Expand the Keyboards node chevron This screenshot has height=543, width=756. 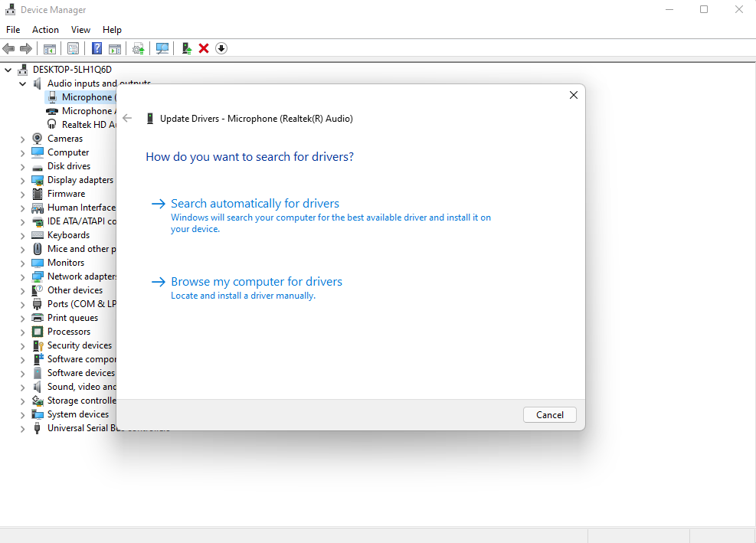[23, 236]
